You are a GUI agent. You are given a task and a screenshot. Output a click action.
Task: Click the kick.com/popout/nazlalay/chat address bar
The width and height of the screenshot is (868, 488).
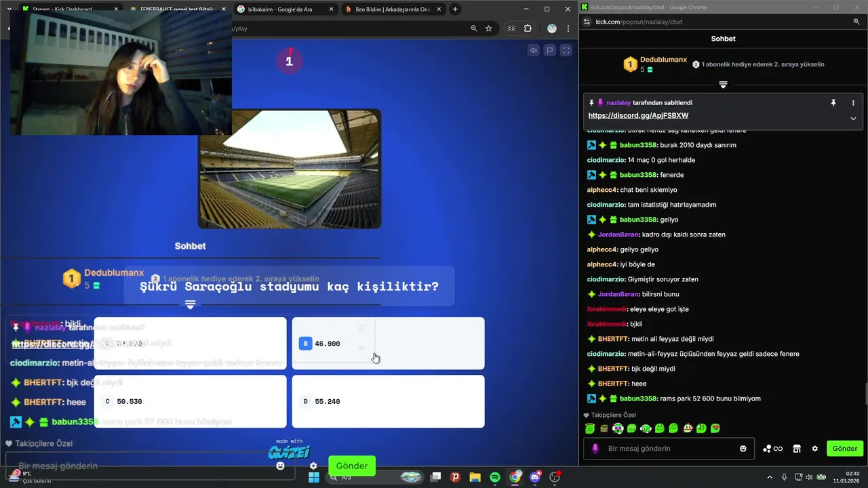coord(639,22)
